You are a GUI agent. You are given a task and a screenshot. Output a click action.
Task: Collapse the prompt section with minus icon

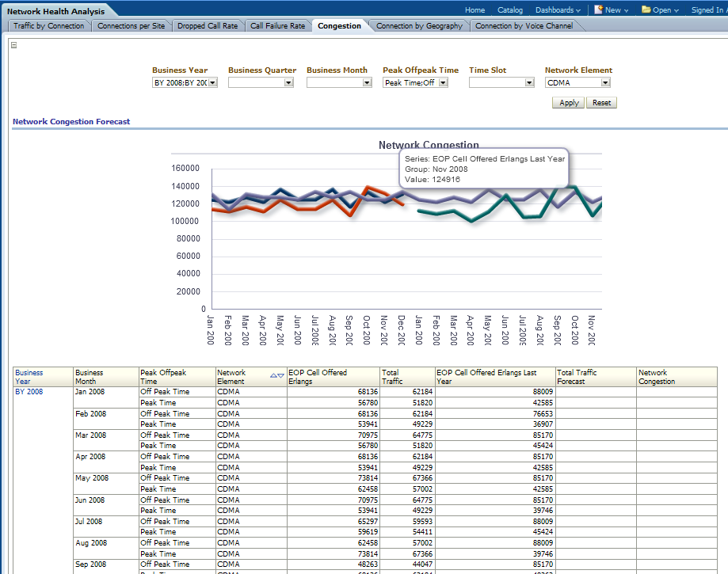pos(14,45)
